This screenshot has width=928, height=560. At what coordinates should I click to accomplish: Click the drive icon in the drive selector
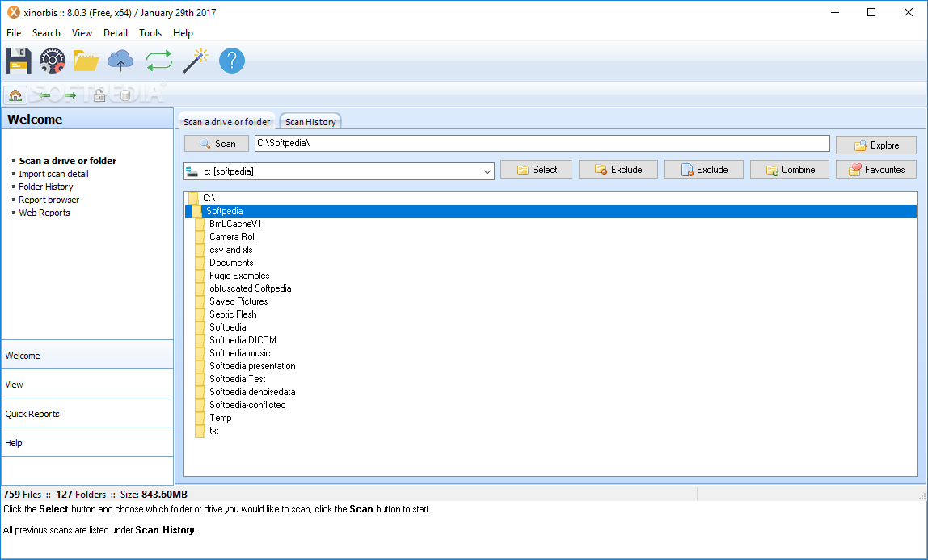[192, 171]
